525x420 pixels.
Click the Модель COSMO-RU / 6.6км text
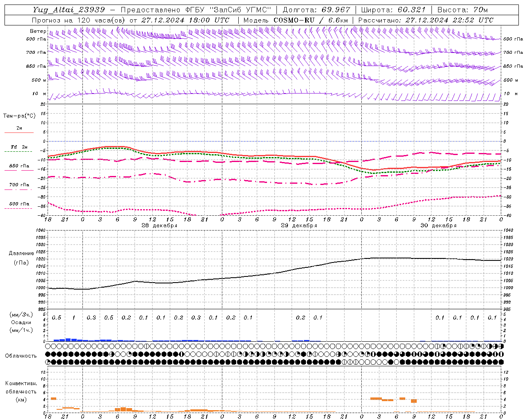click(x=296, y=20)
